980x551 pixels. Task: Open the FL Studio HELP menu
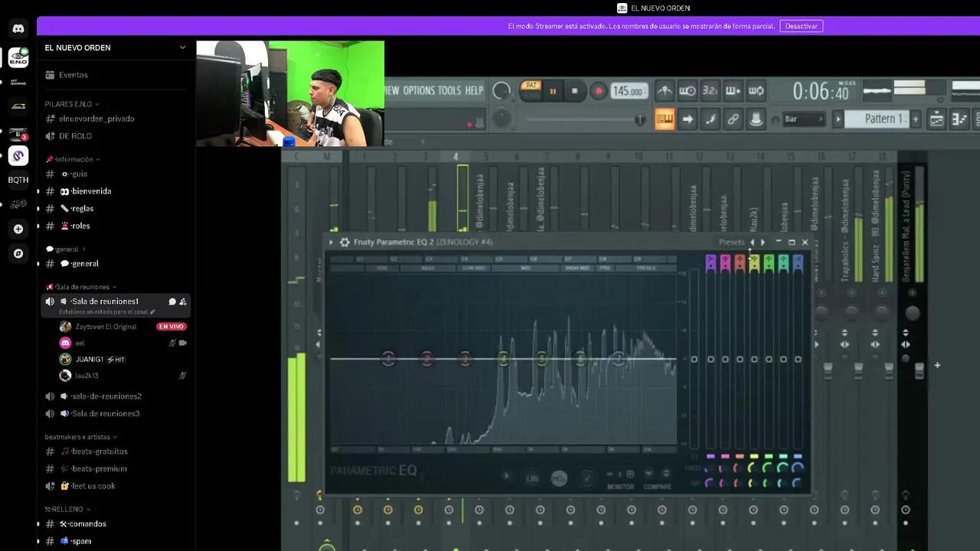point(475,90)
